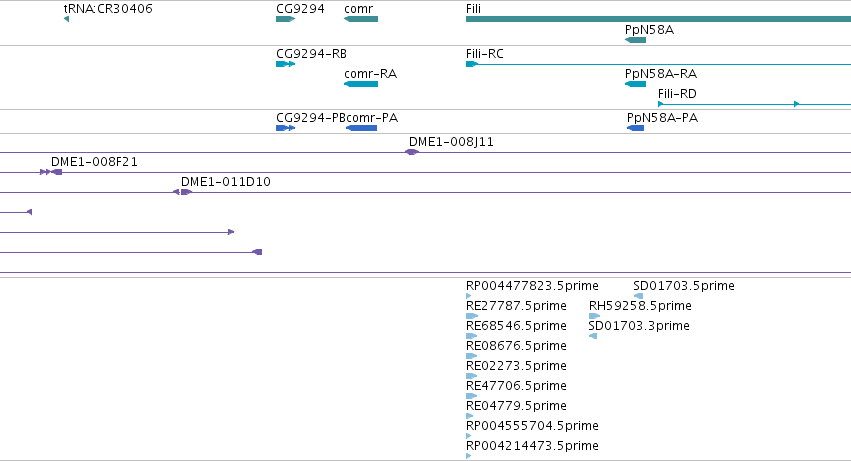Select the CG9294-PB protein glyph

click(x=285, y=128)
